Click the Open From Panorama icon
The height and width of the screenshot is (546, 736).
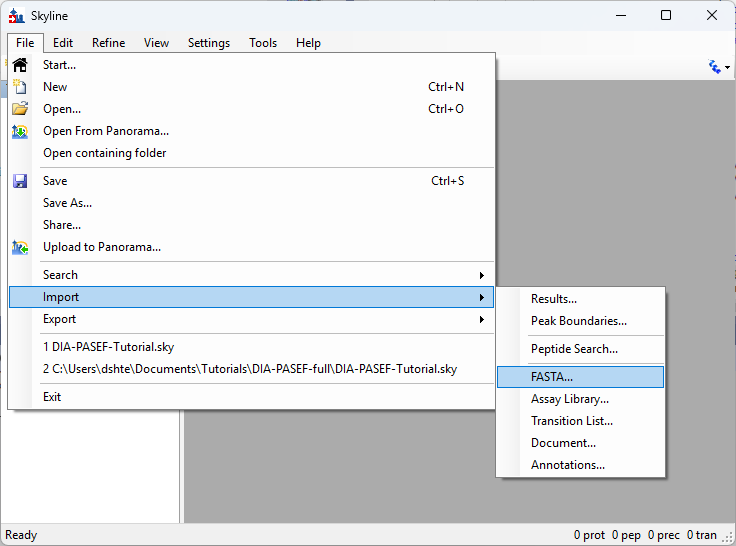pos(20,131)
